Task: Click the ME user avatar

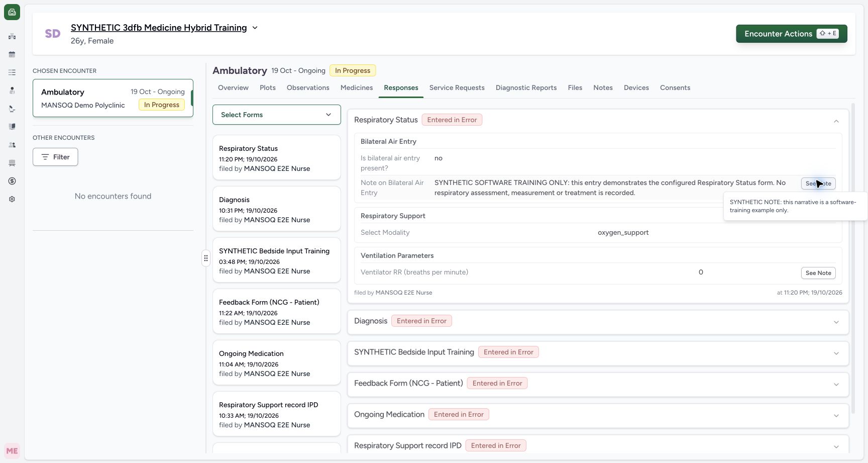Action: click(x=12, y=451)
